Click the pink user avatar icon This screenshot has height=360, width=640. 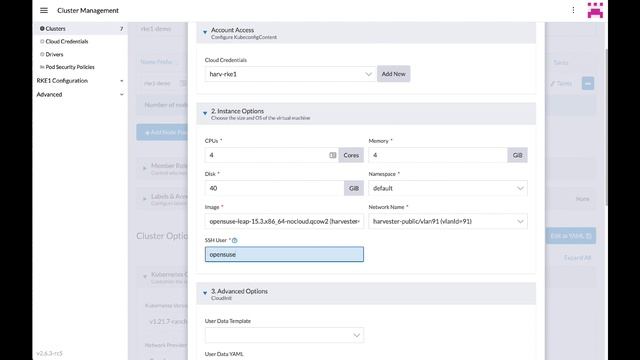click(595, 10)
